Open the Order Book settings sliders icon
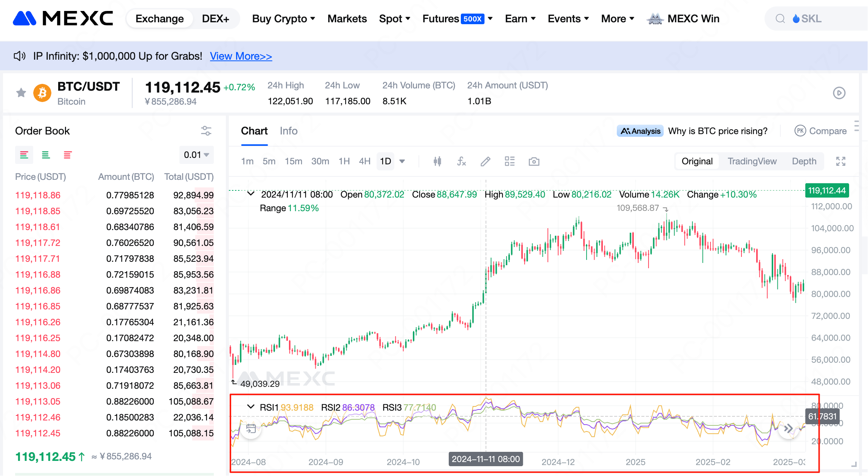 point(206,131)
